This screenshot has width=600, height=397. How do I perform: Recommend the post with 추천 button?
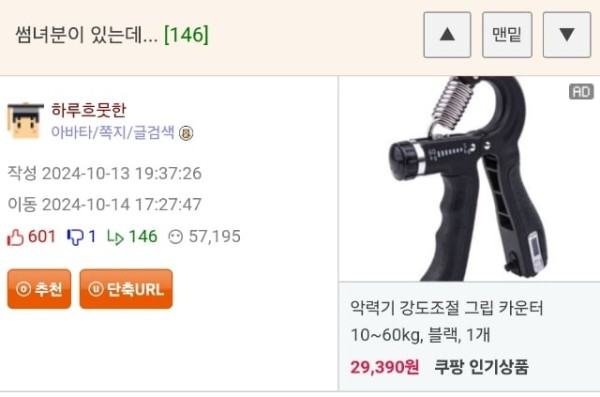coord(39,289)
